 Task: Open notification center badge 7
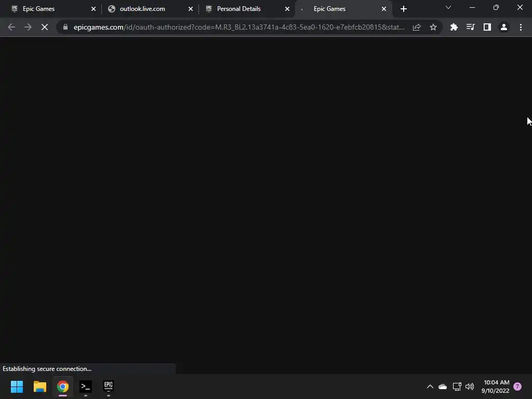tap(517, 387)
